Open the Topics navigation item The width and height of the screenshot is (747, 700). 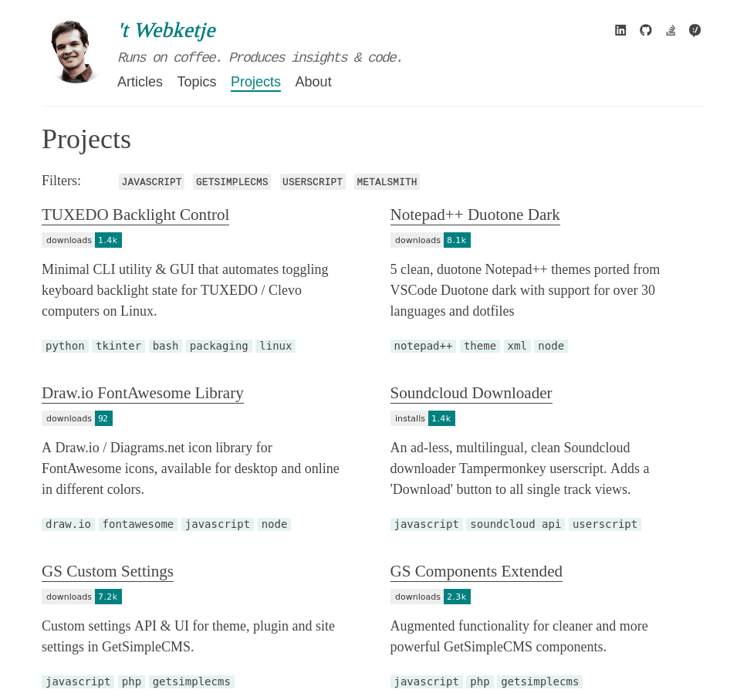pyautogui.click(x=197, y=82)
